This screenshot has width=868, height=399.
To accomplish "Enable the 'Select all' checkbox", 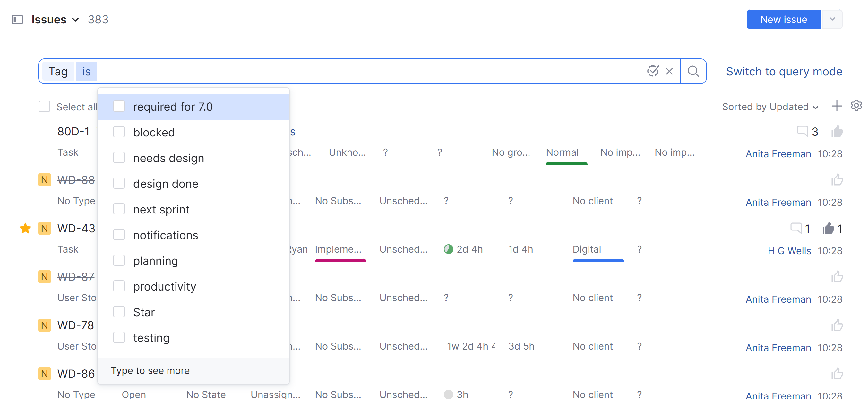I will [44, 106].
